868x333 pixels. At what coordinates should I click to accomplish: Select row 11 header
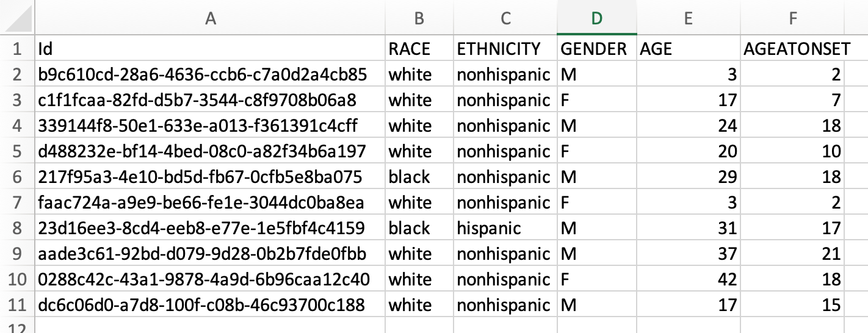(x=17, y=305)
